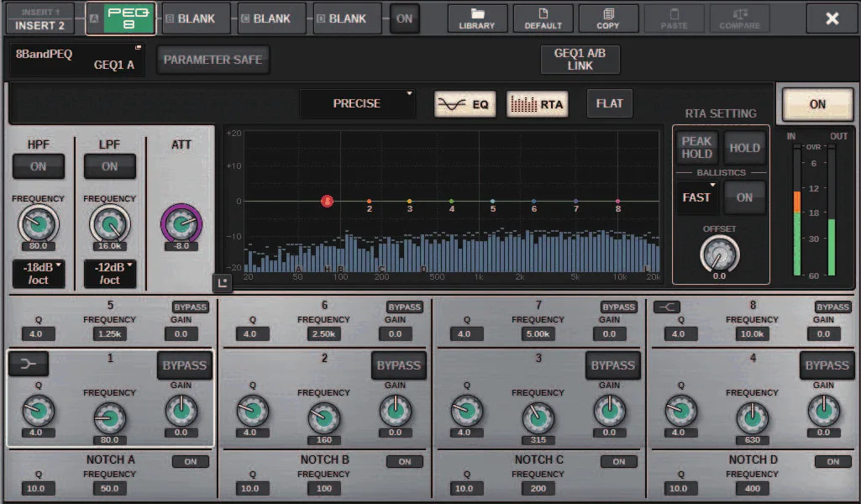861x504 pixels.
Task: Select band 5 point on EQ graph
Action: (x=492, y=202)
